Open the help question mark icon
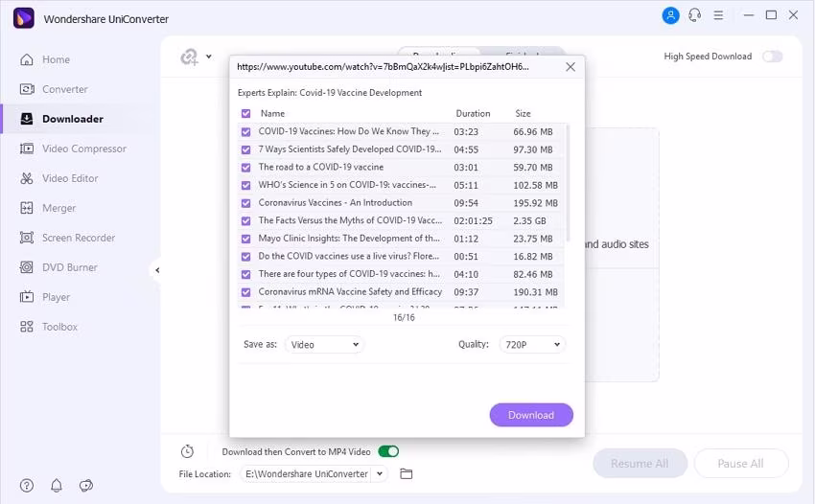Screen dimensions: 815x504 [x=27, y=485]
